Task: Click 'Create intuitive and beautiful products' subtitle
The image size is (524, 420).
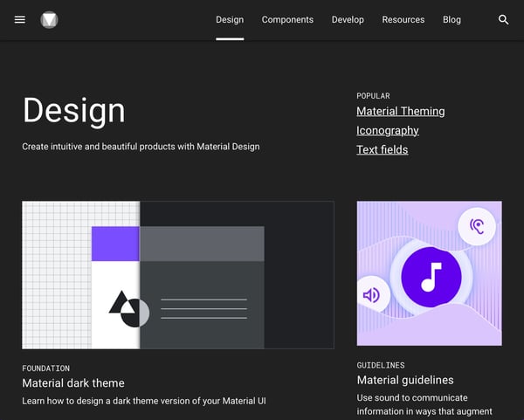Action: [x=141, y=147]
